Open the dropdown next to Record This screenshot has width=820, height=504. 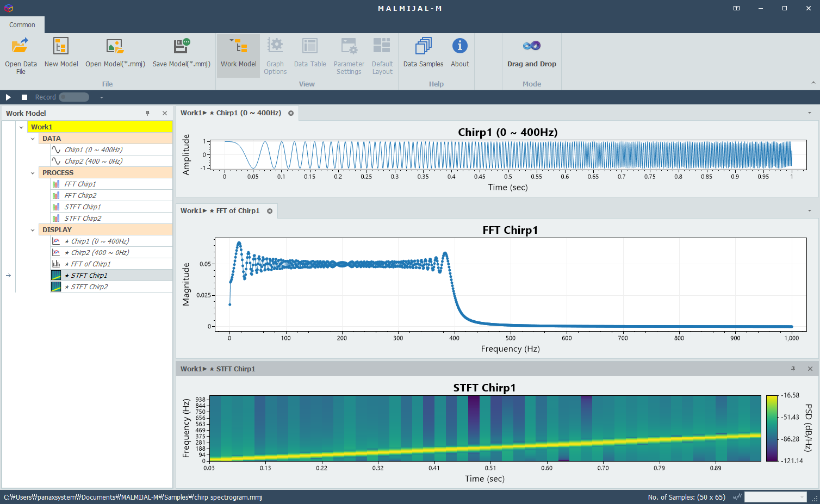[101, 97]
